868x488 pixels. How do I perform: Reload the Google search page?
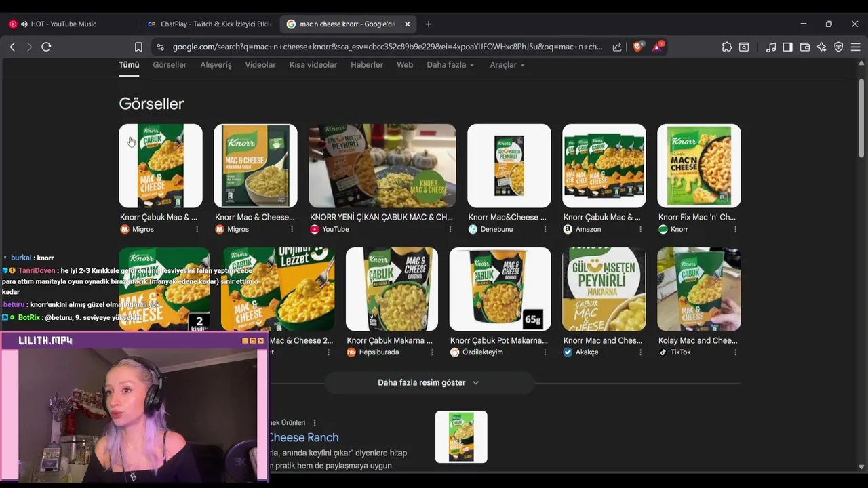[46, 47]
